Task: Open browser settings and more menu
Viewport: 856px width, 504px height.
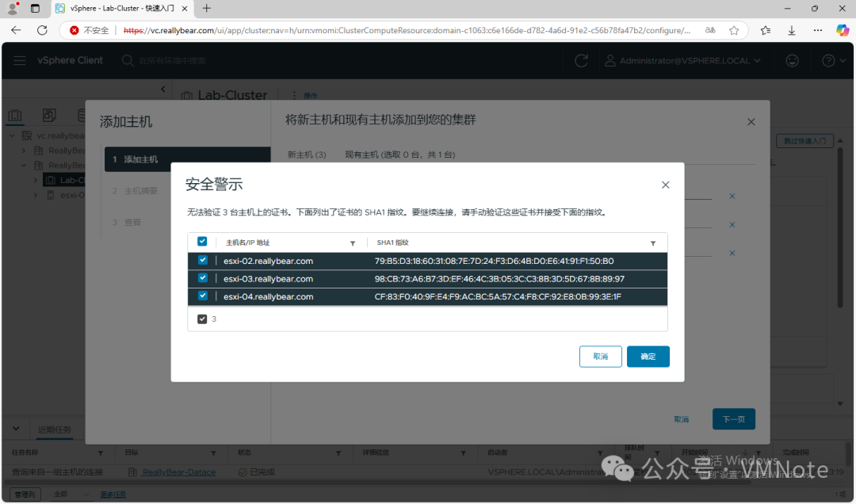Action: tap(818, 31)
